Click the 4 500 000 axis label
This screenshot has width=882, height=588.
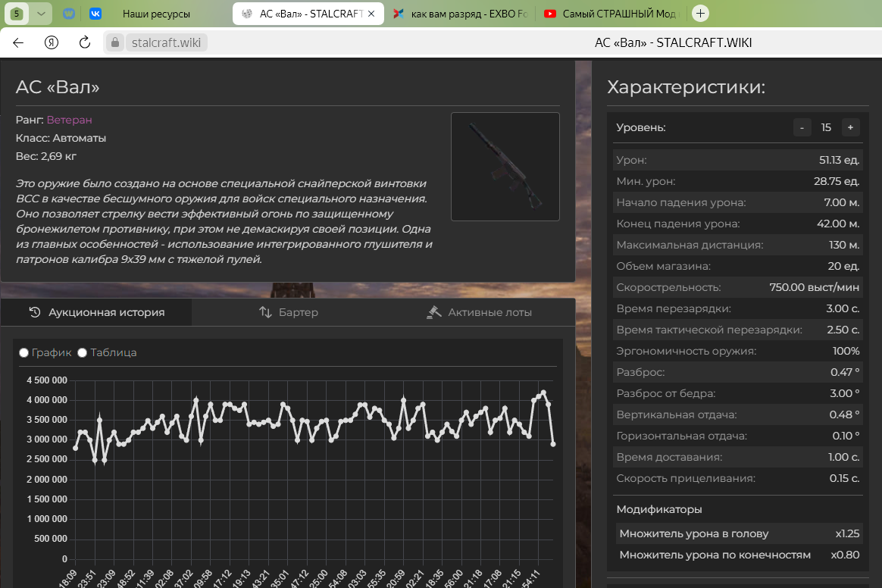47,380
